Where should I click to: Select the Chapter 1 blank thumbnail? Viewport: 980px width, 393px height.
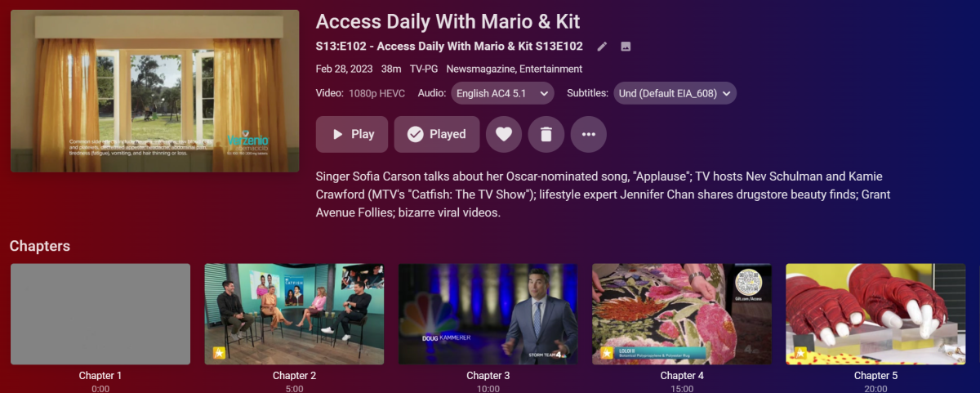tap(100, 314)
